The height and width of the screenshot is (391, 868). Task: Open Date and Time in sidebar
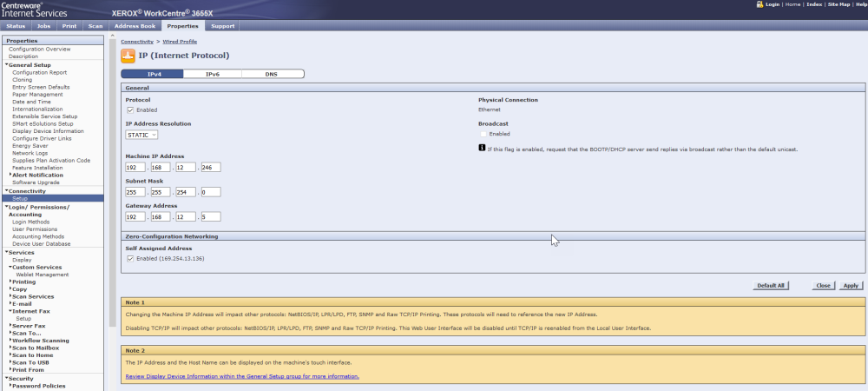31,102
